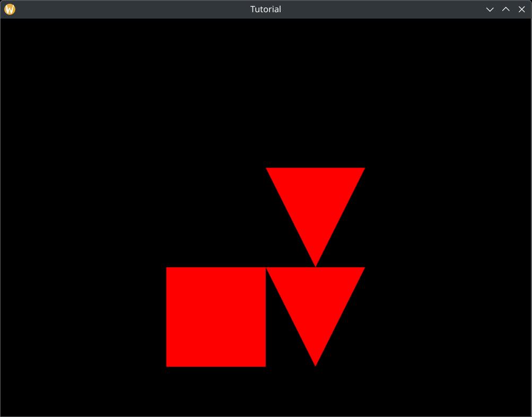This screenshot has width=532, height=417.
Task: Click the red square shape
Action: click(x=216, y=317)
